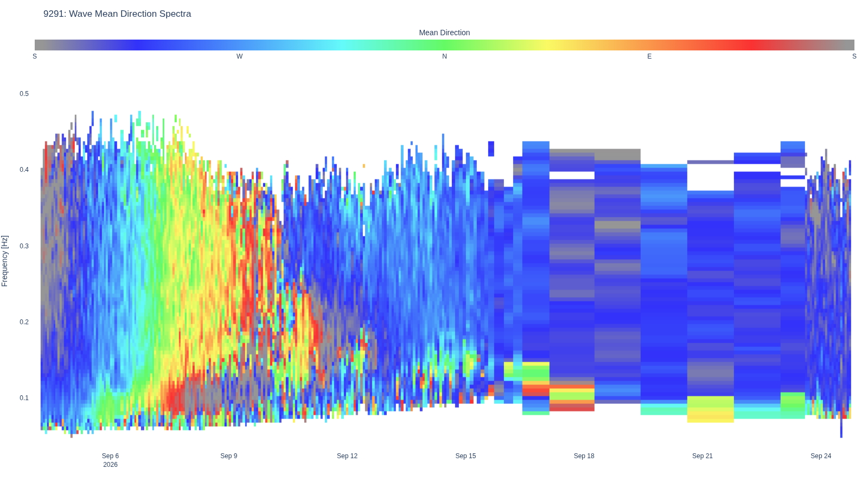The image size is (868, 488).
Task: Click the 'Mean Direction' colorbar title
Action: click(x=444, y=33)
